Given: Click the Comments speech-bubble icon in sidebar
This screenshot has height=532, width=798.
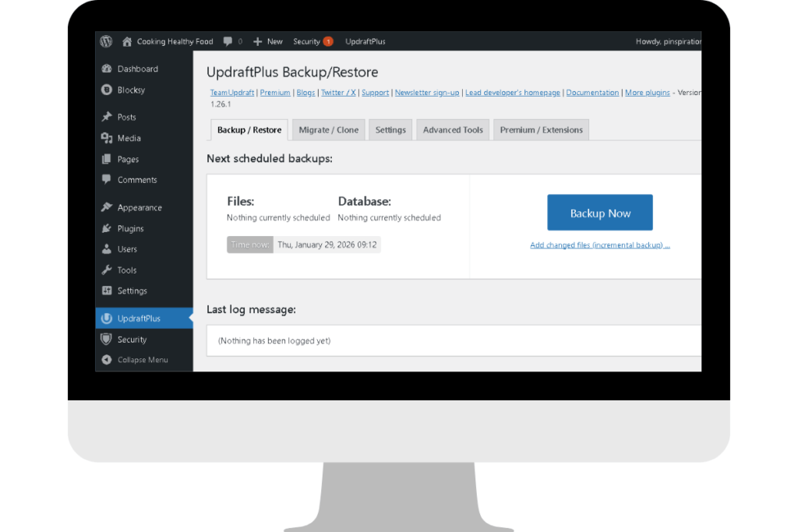Looking at the screenshot, I should click(x=106, y=180).
